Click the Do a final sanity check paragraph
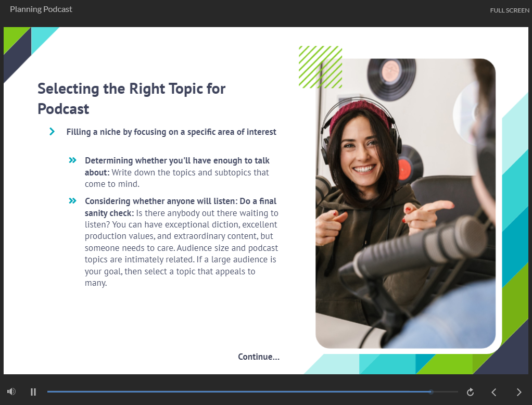532x405 pixels. point(181,242)
